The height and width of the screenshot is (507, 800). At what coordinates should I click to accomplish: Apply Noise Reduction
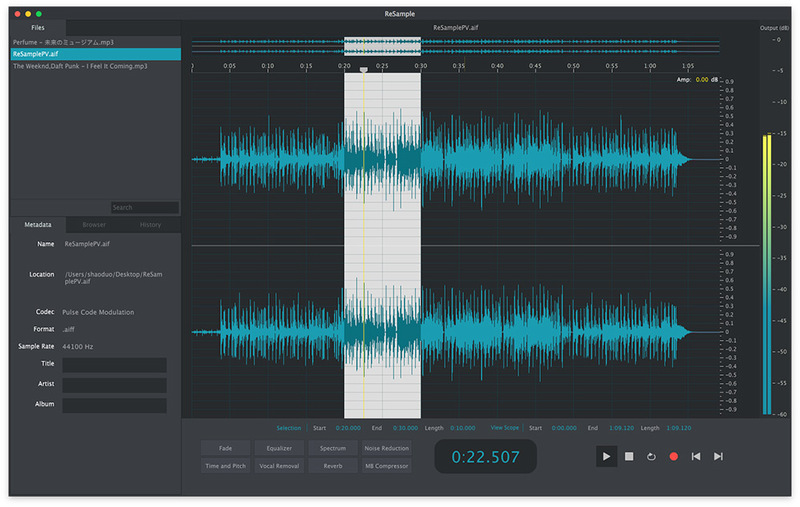click(x=386, y=449)
